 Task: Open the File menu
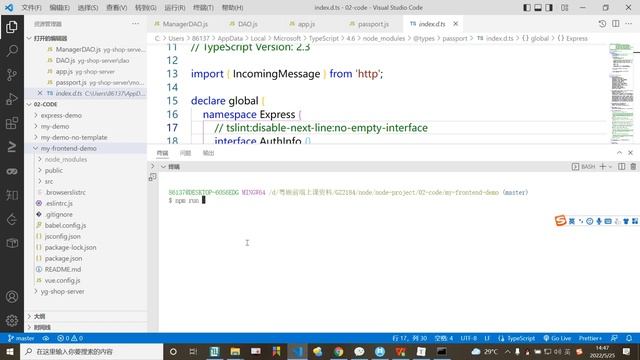click(x=31, y=7)
